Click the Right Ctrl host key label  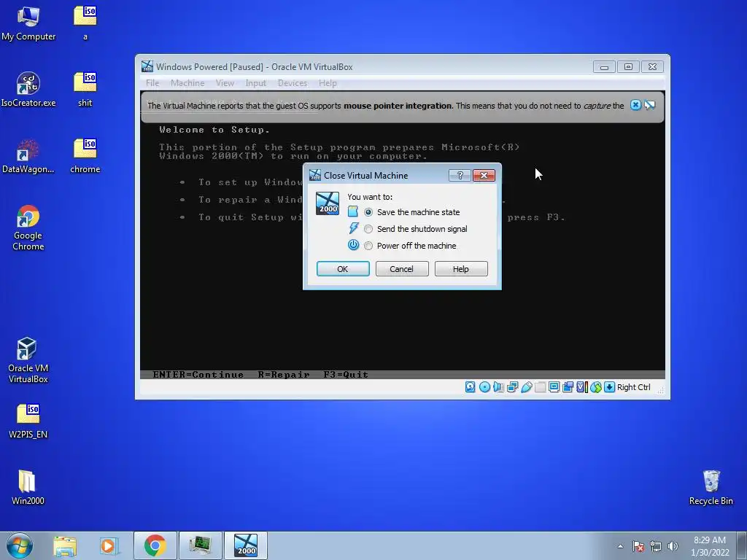(x=634, y=387)
